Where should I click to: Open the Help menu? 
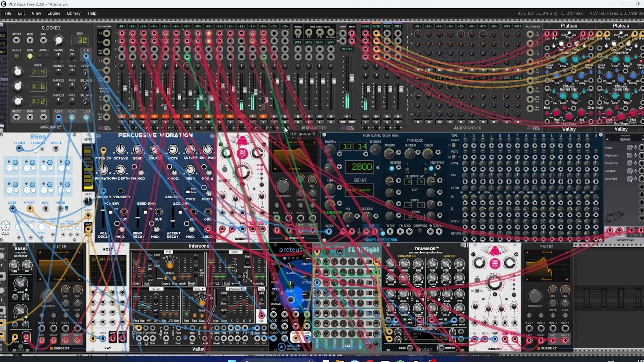click(92, 13)
